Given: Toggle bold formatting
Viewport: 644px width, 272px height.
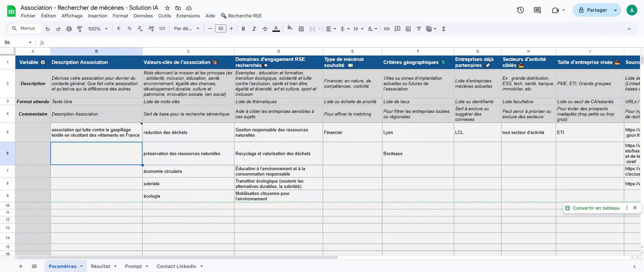Looking at the screenshot, I should (243, 29).
